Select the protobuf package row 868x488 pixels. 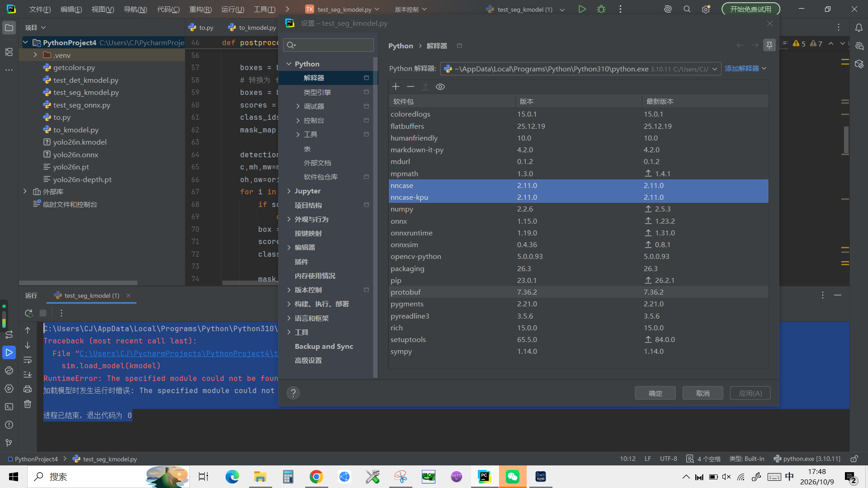tap(578, 292)
